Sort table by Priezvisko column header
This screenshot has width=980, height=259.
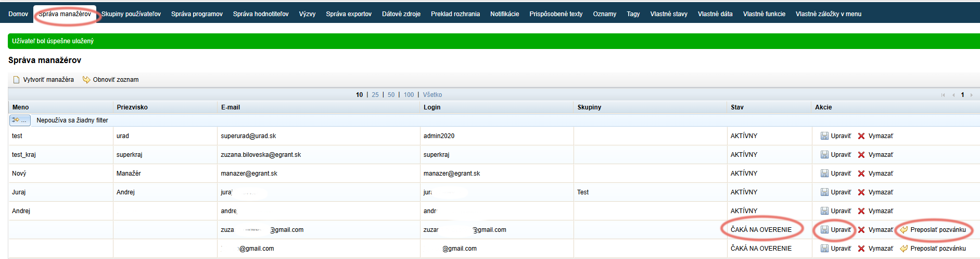132,107
